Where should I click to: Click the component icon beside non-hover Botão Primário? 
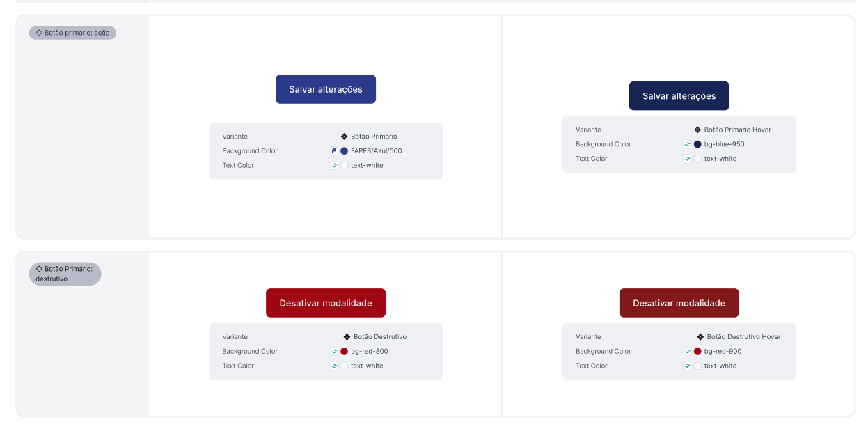point(344,136)
